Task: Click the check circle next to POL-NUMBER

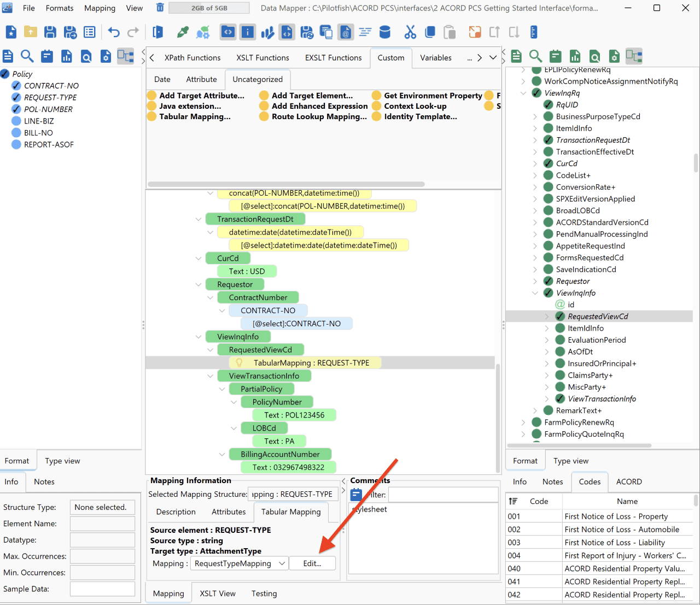Action: (x=16, y=109)
